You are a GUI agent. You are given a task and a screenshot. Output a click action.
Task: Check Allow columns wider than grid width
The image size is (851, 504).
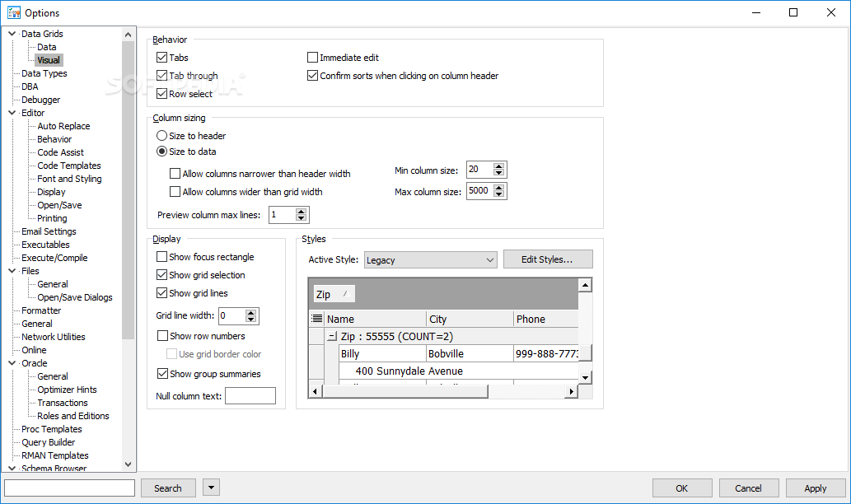[175, 192]
